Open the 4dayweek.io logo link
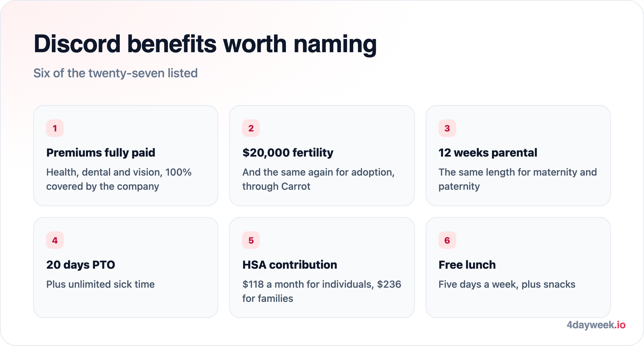 (x=596, y=325)
